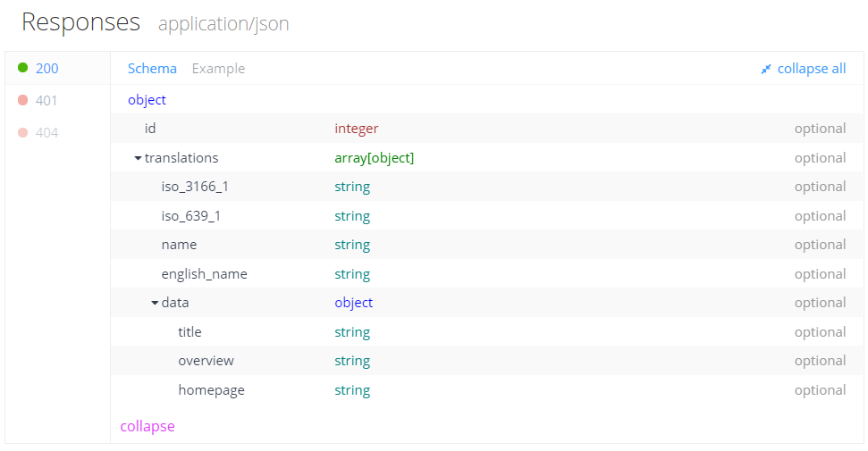The width and height of the screenshot is (868, 451).
Task: Click the array[object] type label
Action: [x=375, y=158]
